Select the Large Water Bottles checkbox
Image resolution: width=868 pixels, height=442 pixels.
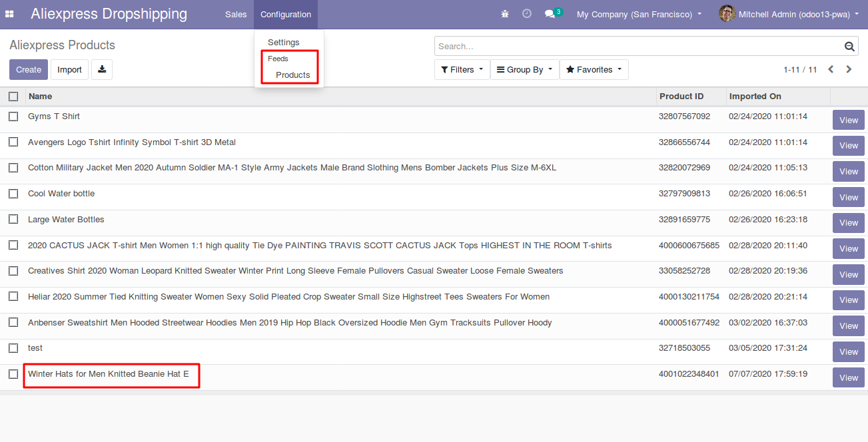click(x=13, y=220)
